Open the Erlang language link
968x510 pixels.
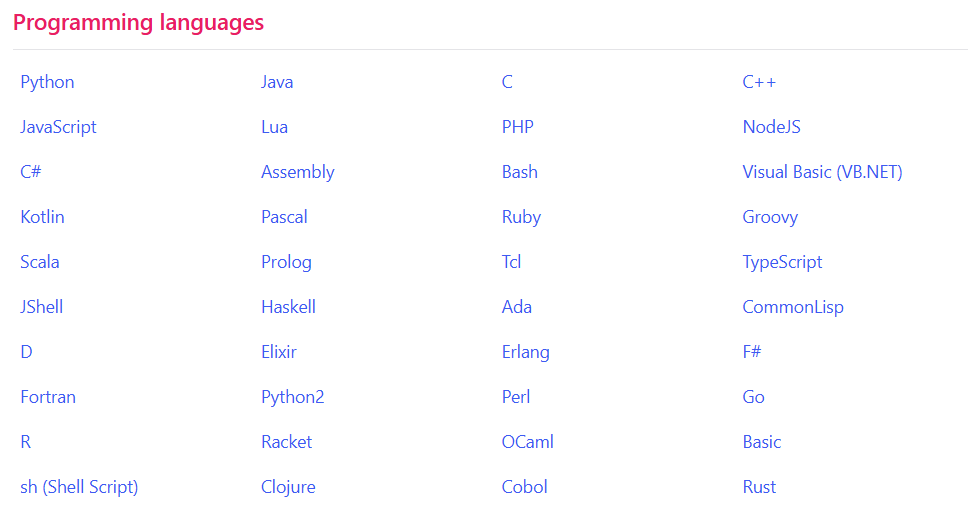coord(525,352)
